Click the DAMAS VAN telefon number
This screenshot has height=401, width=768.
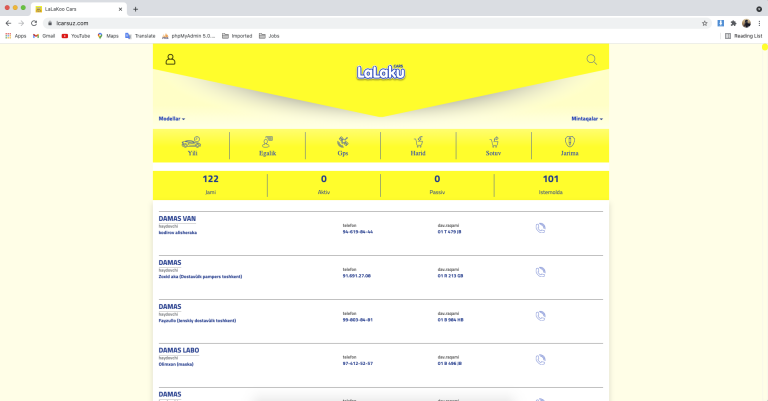pyautogui.click(x=358, y=232)
